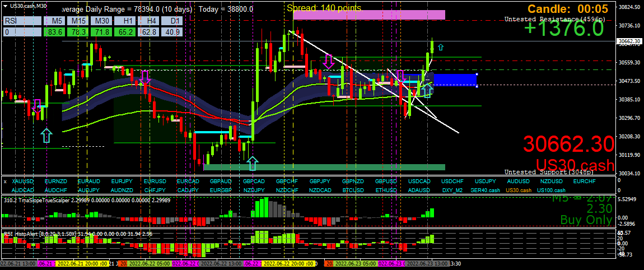
Task: Pick the GBPNZD symbol
Action: click(x=353, y=181)
